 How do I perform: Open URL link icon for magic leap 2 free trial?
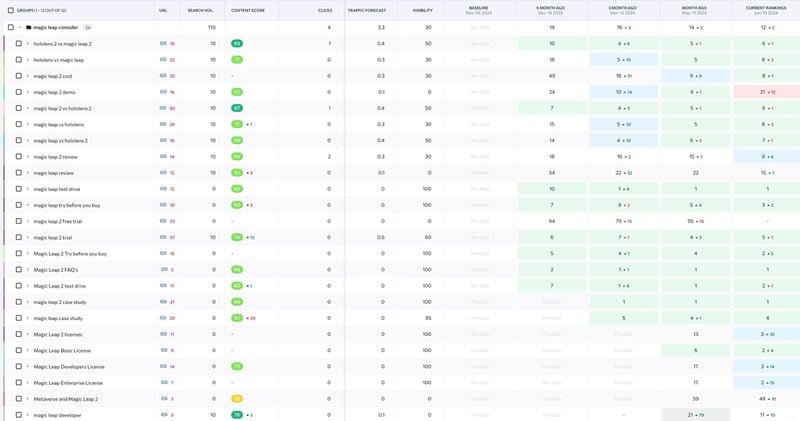click(x=163, y=221)
